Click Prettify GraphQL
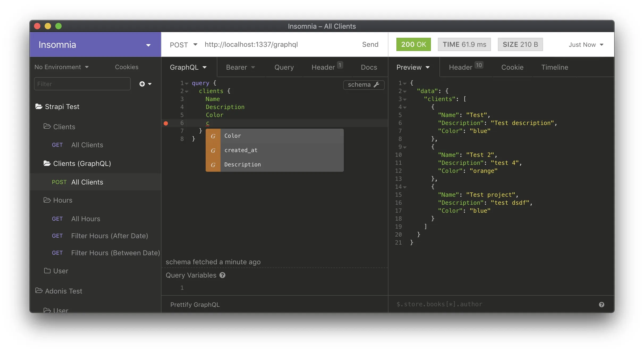The image size is (644, 352). coord(195,305)
